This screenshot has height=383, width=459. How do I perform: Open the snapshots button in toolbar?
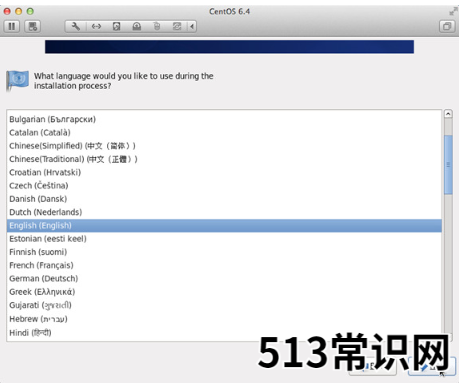pyautogui.click(x=33, y=26)
